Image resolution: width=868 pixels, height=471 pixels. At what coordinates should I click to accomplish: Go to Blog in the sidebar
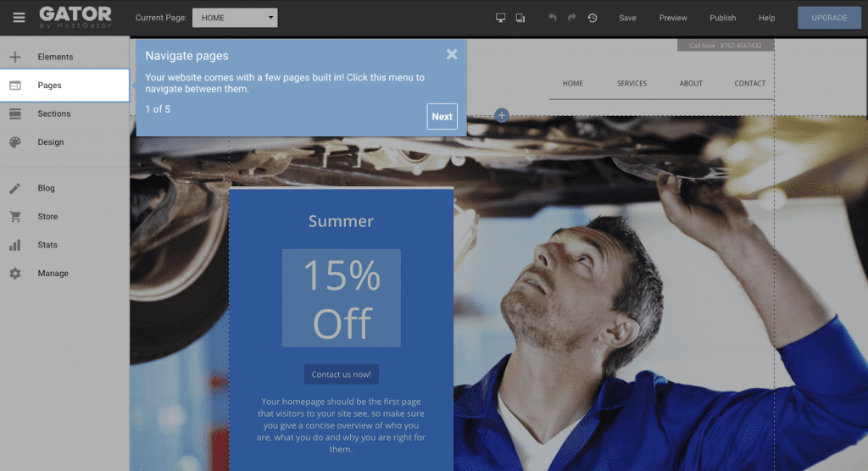46,188
